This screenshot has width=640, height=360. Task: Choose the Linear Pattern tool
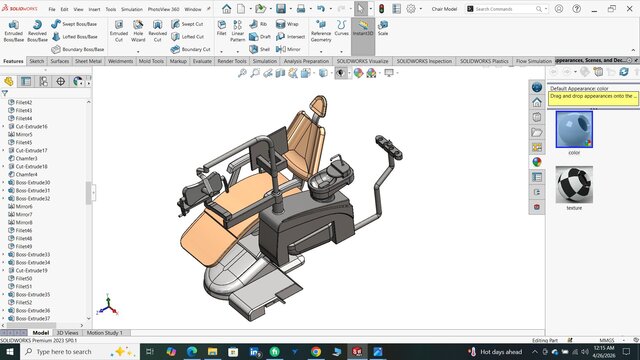coord(238,31)
